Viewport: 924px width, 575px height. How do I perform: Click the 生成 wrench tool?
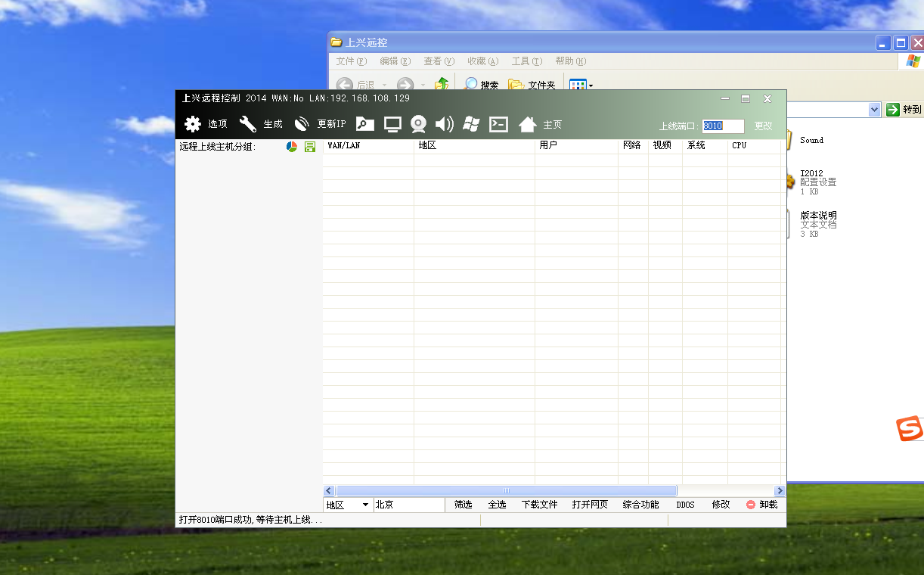click(248, 124)
